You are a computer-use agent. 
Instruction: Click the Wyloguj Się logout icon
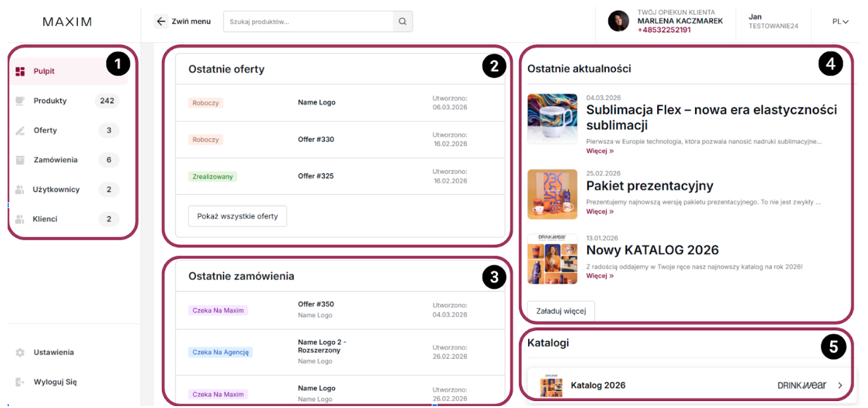coord(20,382)
